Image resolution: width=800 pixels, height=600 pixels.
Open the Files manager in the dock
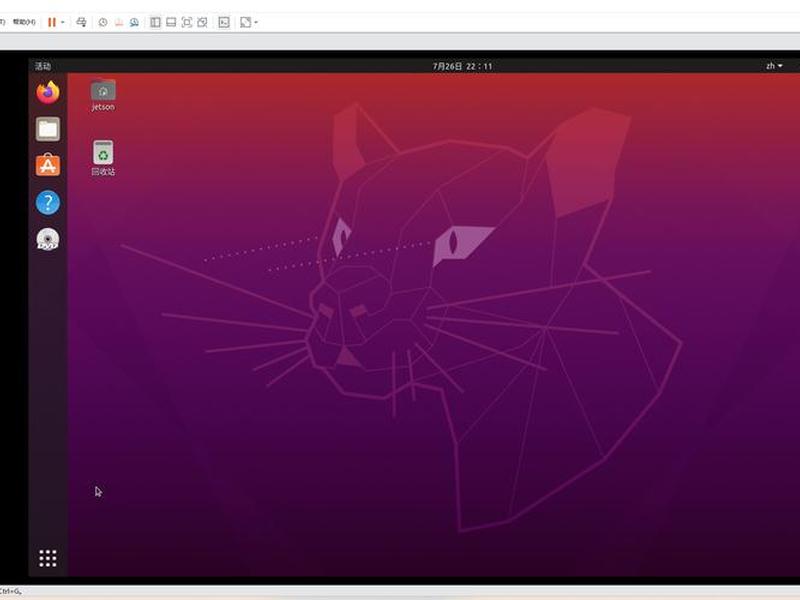[48, 129]
